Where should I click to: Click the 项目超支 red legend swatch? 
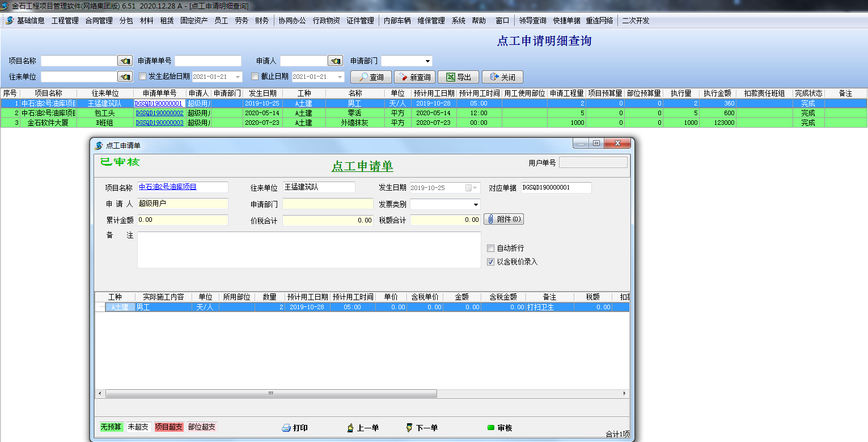pyautogui.click(x=169, y=427)
